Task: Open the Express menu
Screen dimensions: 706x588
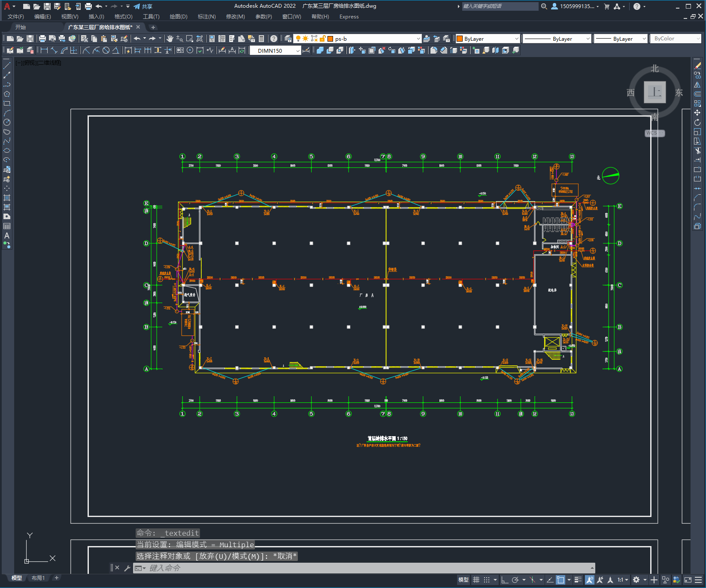Action: point(349,17)
